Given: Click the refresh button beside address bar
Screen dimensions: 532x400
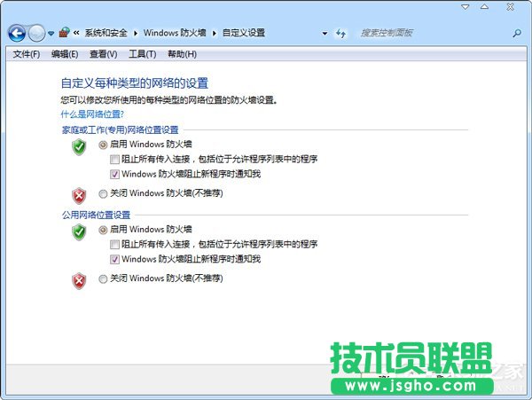Looking at the screenshot, I should coord(340,33).
